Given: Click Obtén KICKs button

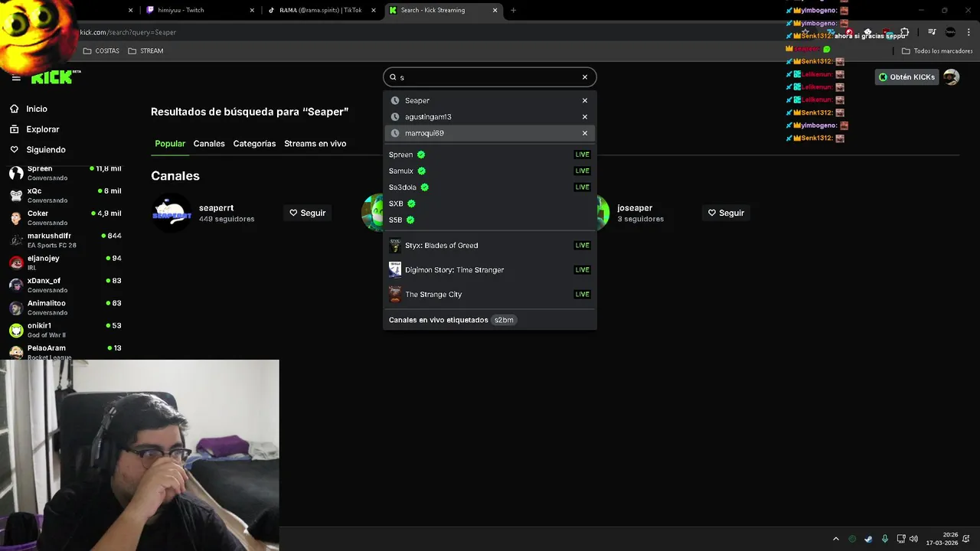Looking at the screenshot, I should coord(906,77).
